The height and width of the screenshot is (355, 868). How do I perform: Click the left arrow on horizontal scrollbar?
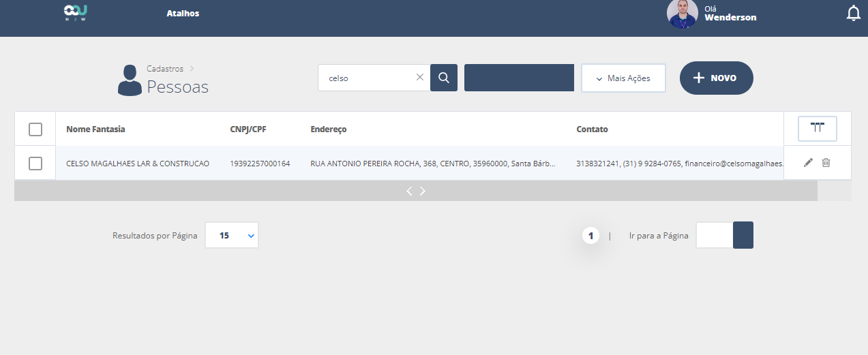click(409, 191)
